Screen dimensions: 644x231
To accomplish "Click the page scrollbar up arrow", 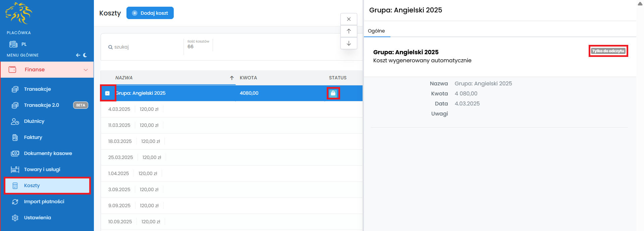I will click(640, 4).
